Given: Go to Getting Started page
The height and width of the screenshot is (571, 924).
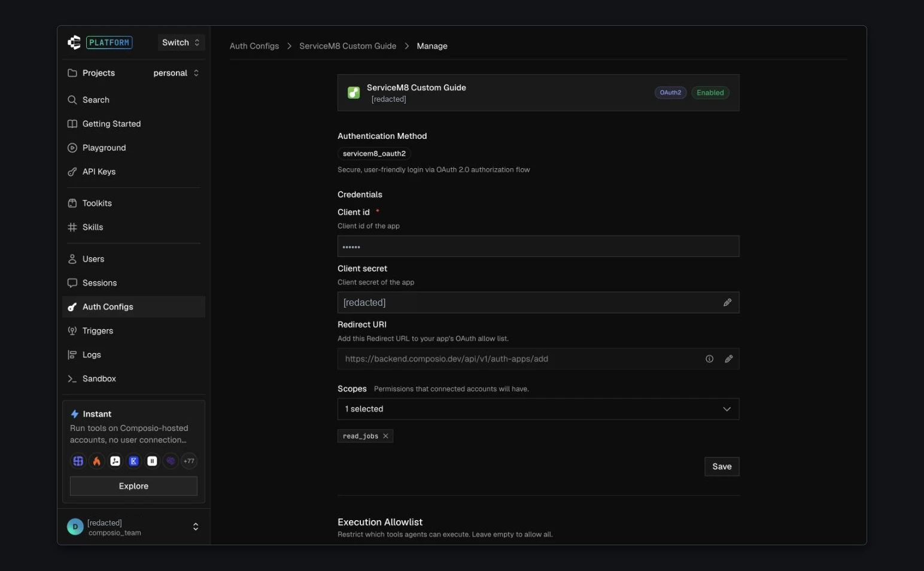Looking at the screenshot, I should [x=133, y=124].
